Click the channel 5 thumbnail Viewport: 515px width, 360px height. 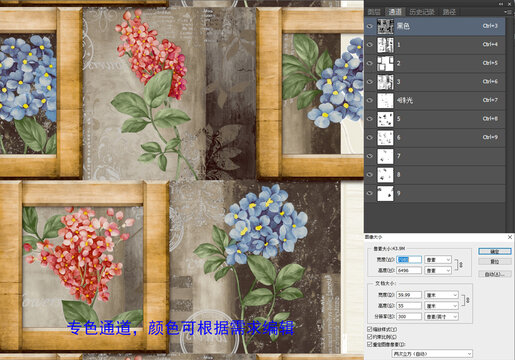coord(385,119)
